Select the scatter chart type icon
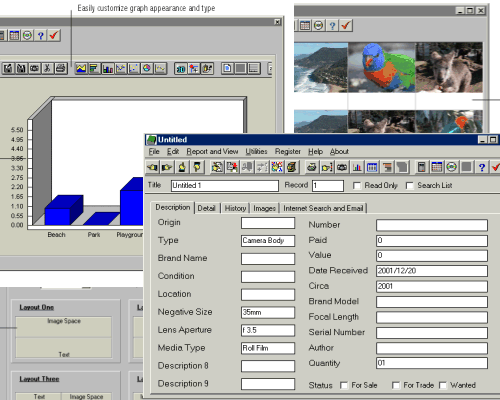 click(134, 68)
